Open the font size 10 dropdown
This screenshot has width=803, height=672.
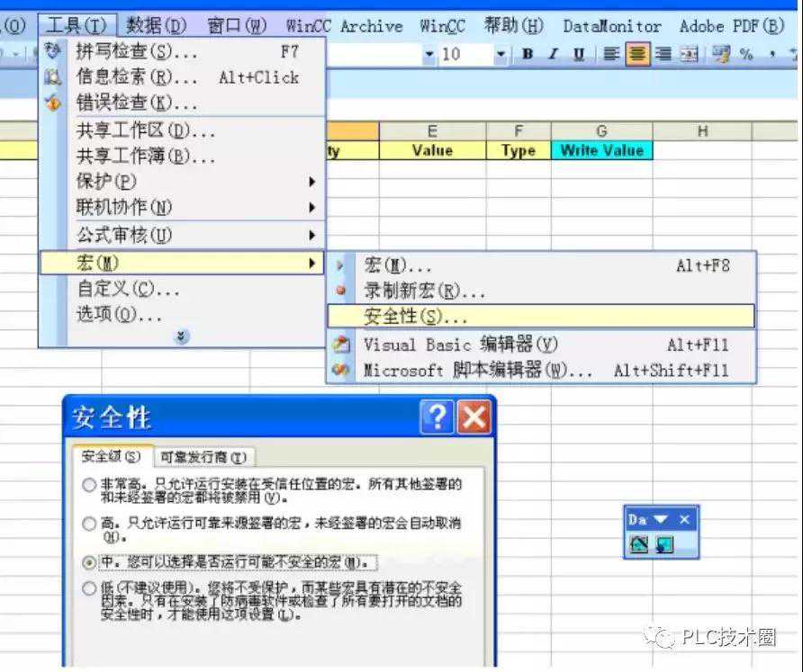point(501,55)
